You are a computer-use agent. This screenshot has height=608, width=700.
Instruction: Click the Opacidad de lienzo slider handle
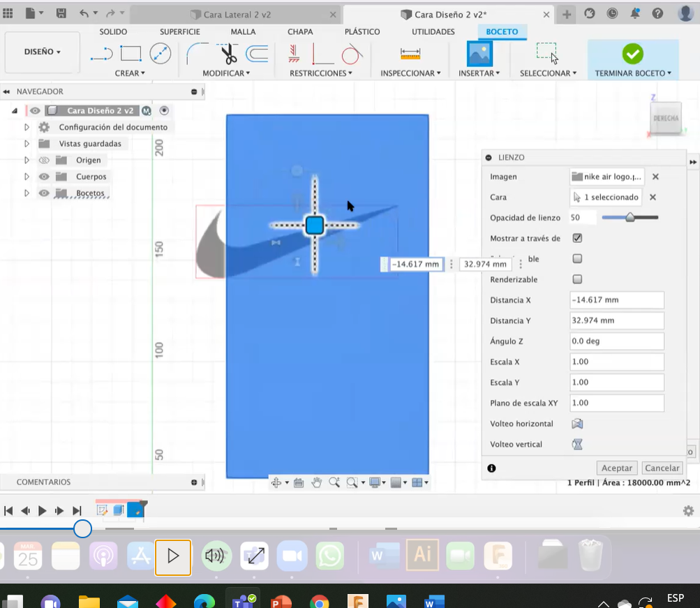[x=630, y=217]
